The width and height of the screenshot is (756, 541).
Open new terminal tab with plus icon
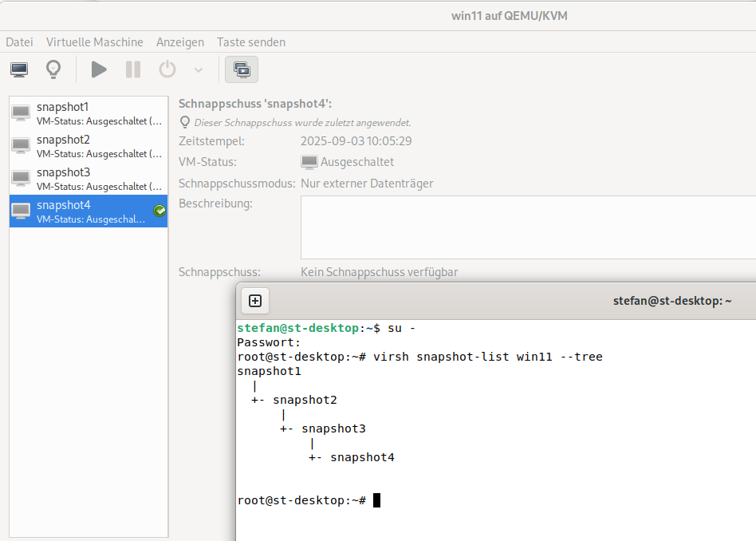(255, 301)
